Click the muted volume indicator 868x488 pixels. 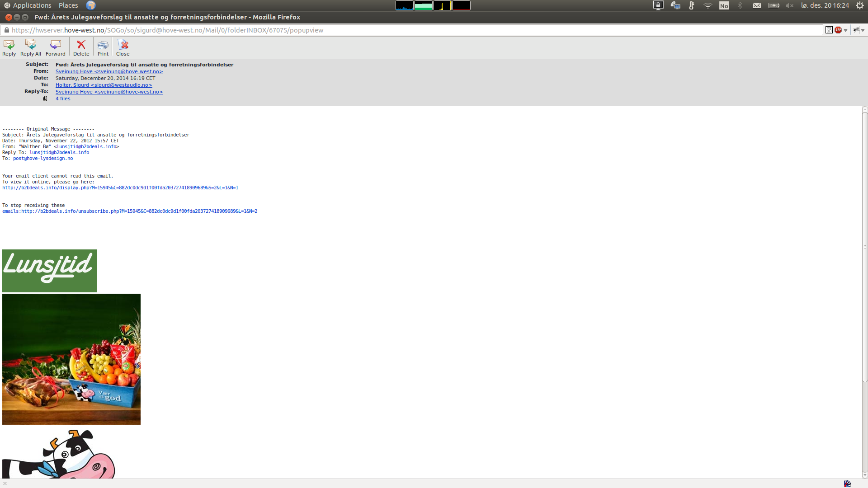coord(789,5)
